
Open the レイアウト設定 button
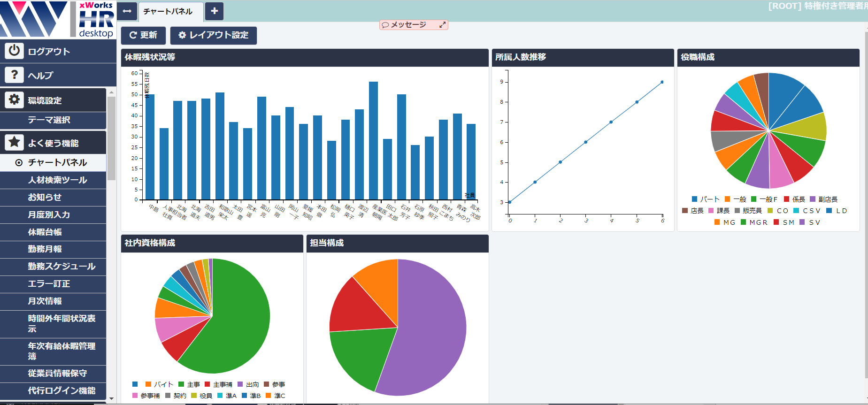point(213,35)
